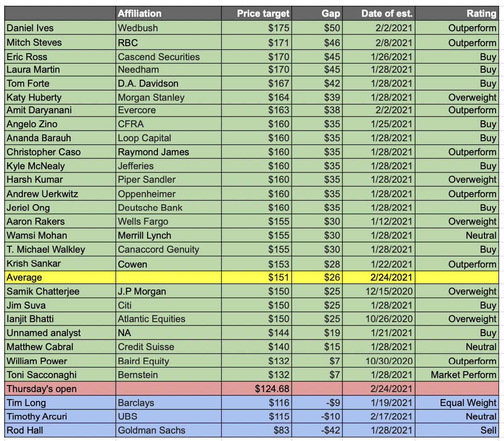Select the $151 average price target cell
The height and width of the screenshot is (441, 504).
pyautogui.click(x=257, y=277)
